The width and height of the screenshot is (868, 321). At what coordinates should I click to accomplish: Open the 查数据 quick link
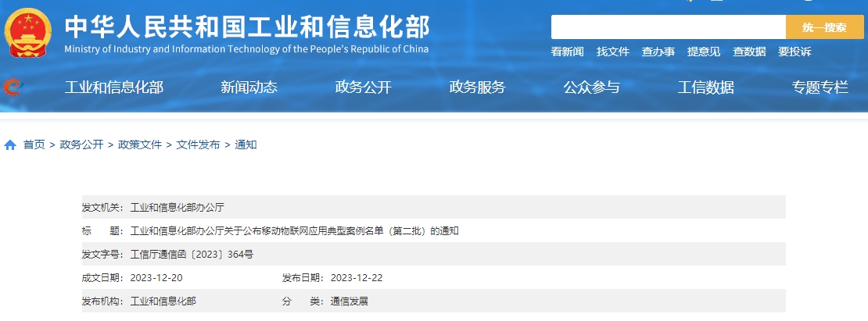750,52
